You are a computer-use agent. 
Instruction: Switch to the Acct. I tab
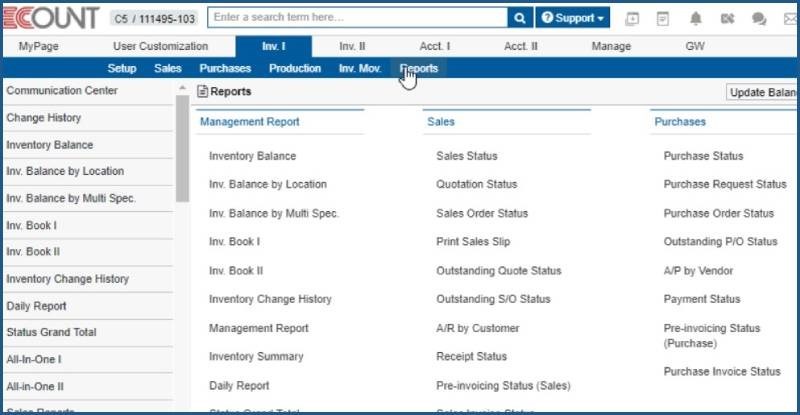(x=435, y=46)
